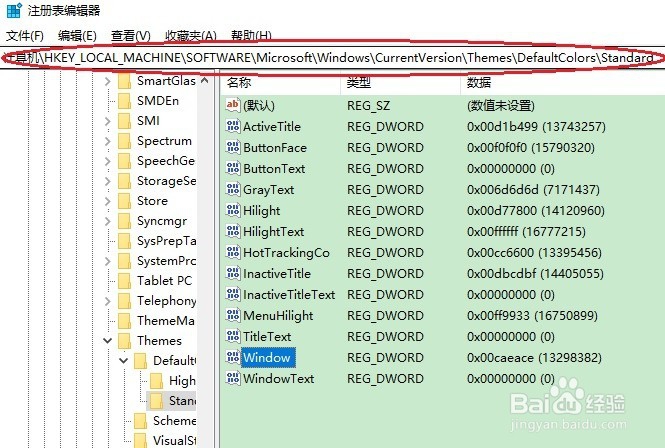Click the High contrast subkey folder icon

tap(157, 381)
